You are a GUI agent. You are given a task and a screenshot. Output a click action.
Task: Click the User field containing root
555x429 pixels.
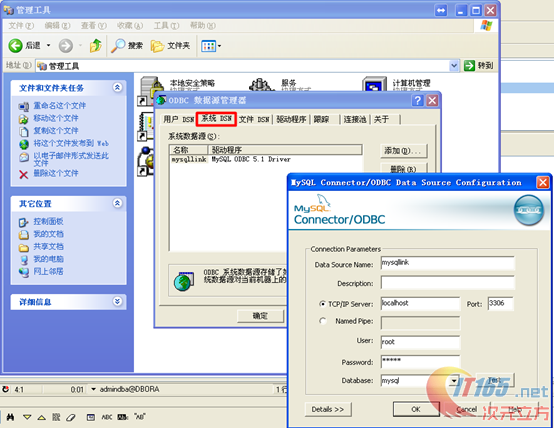tap(420, 342)
